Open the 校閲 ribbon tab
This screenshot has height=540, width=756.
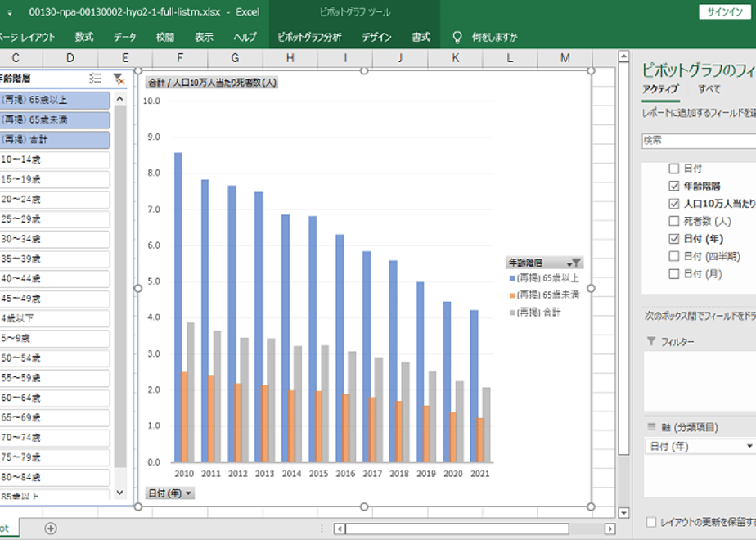pyautogui.click(x=165, y=37)
